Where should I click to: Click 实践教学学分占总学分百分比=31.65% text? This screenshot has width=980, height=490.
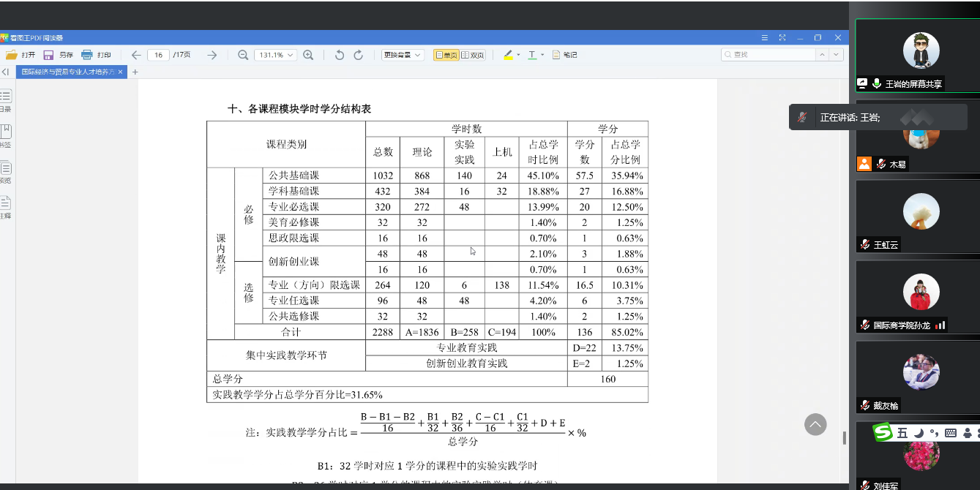click(x=297, y=395)
